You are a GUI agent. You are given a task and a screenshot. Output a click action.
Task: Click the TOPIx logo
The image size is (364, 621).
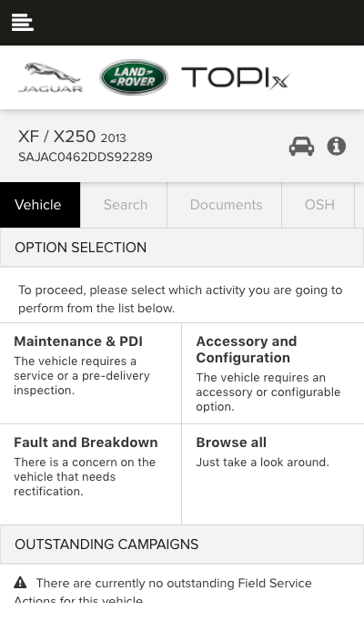coord(236,77)
